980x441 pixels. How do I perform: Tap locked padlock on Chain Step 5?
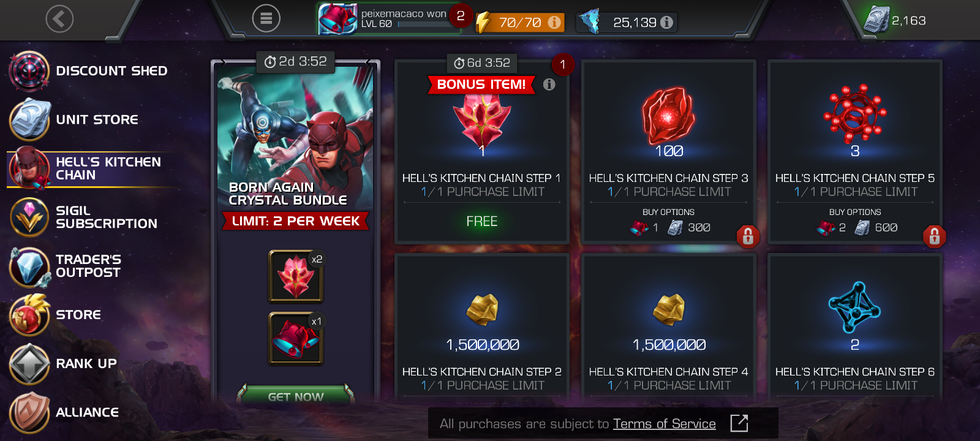coord(935,236)
